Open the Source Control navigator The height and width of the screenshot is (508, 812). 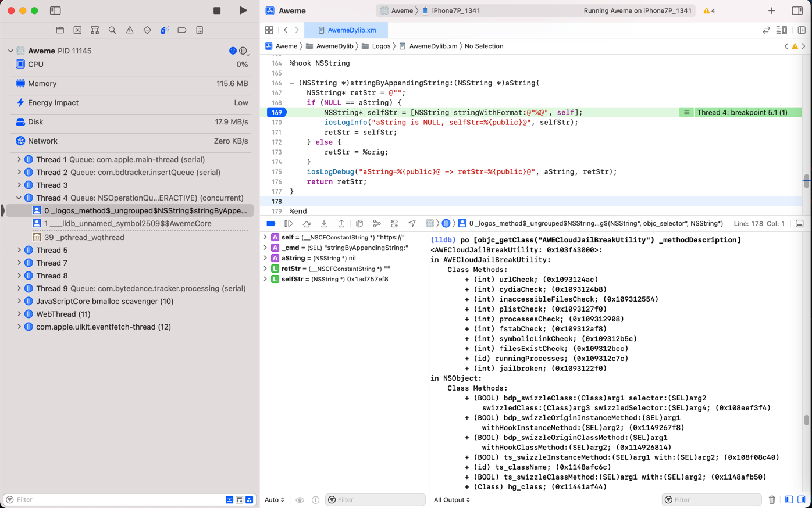pyautogui.click(x=77, y=30)
